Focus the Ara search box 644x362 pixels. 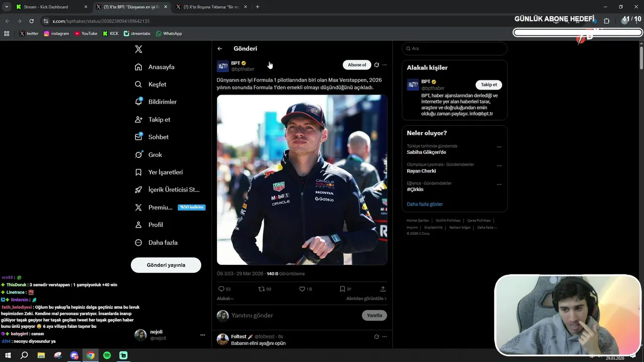454,49
